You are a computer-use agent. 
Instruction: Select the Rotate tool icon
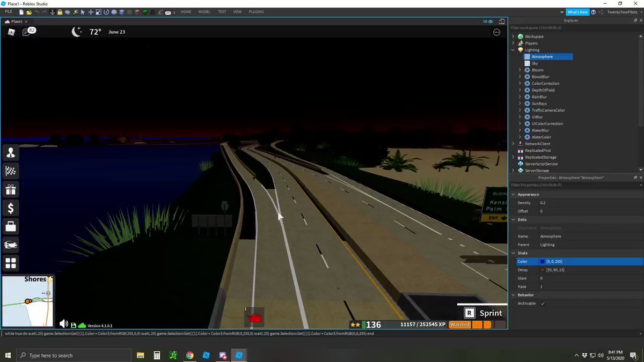(106, 12)
